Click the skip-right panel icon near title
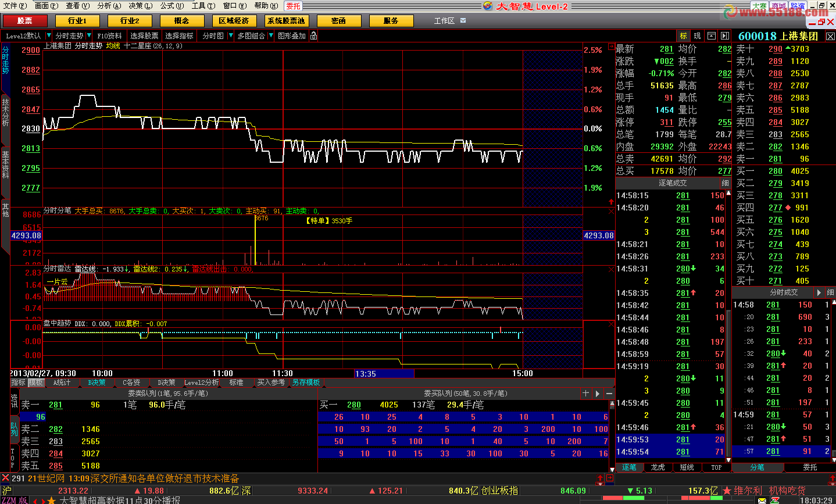Image resolution: width=836 pixels, height=504 pixels. 724,36
